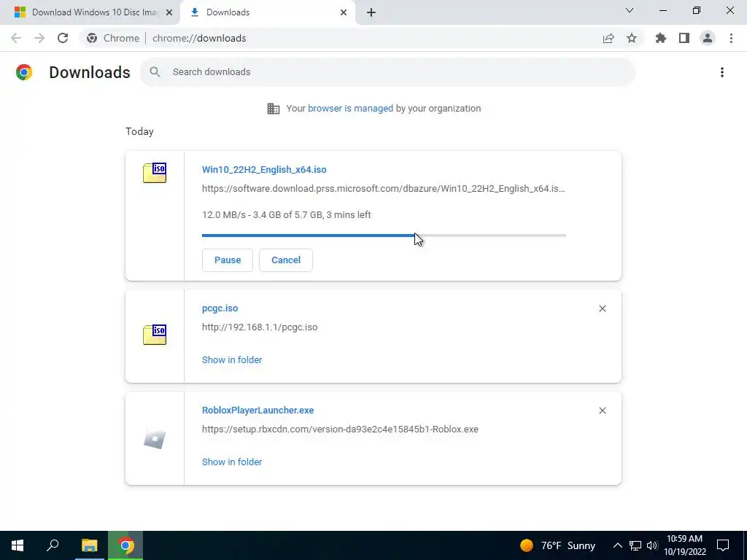Viewport: 747px width, 560px height.
Task: Open the volume speaker tray icon
Action: pyautogui.click(x=652, y=545)
